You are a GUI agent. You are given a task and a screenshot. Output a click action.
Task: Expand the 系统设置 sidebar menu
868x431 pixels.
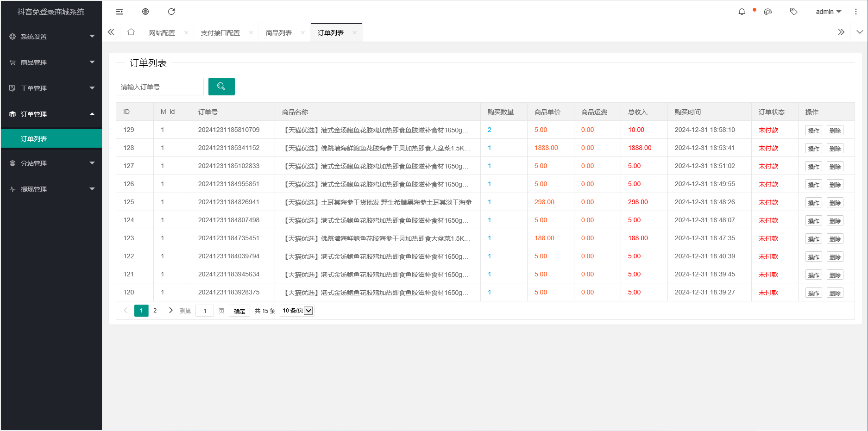tap(51, 36)
